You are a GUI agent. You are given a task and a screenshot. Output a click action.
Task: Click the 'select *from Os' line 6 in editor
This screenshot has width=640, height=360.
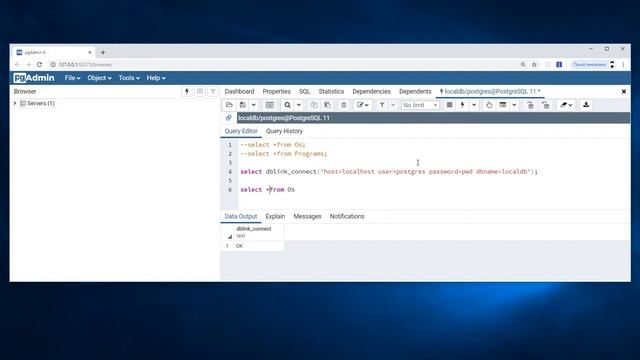[267, 190]
